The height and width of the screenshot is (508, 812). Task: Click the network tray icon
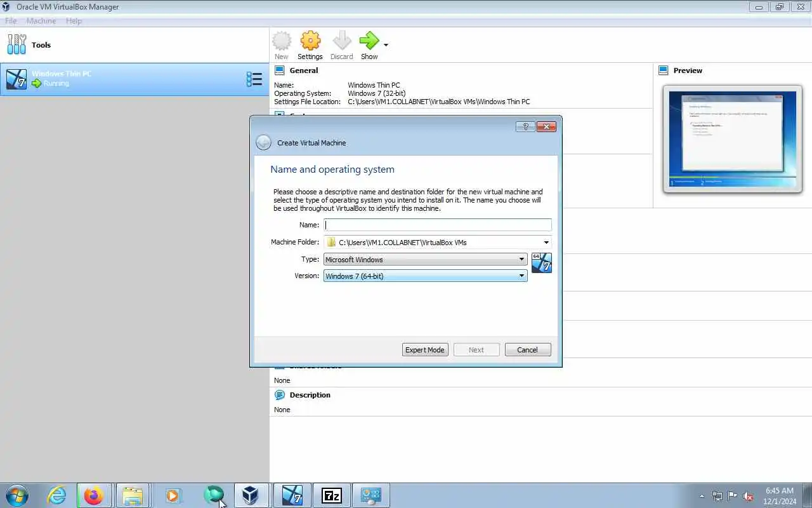pyautogui.click(x=717, y=496)
